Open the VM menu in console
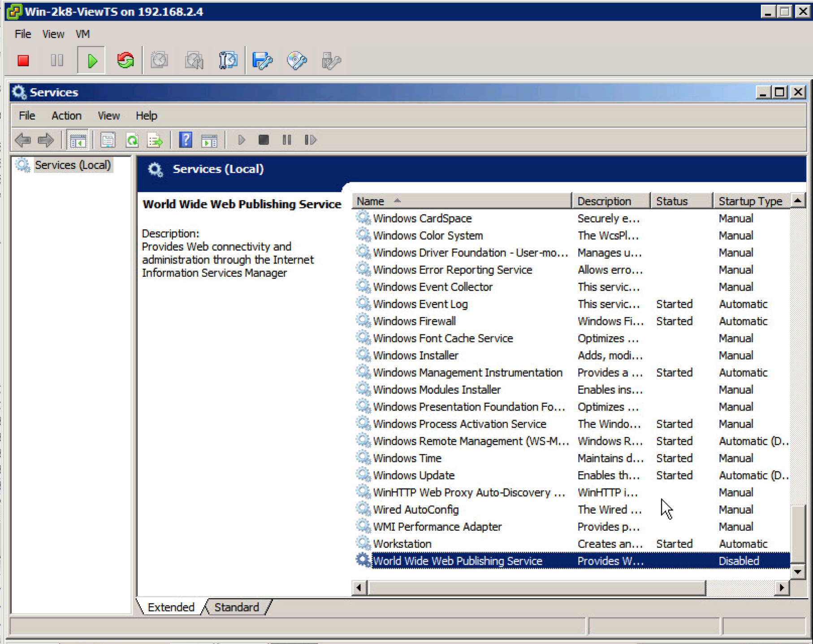The width and height of the screenshot is (813, 644). click(x=82, y=34)
